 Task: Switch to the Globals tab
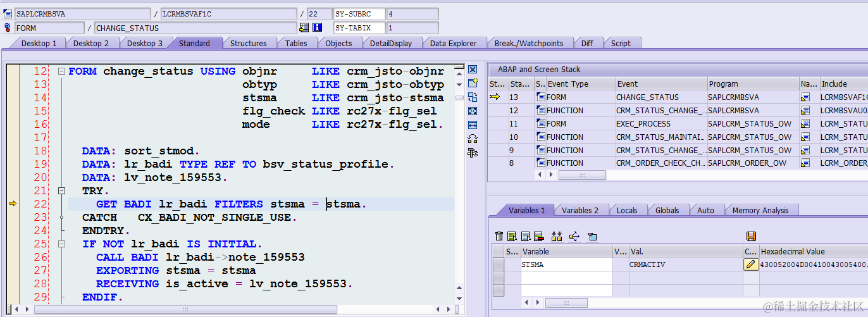click(x=667, y=210)
